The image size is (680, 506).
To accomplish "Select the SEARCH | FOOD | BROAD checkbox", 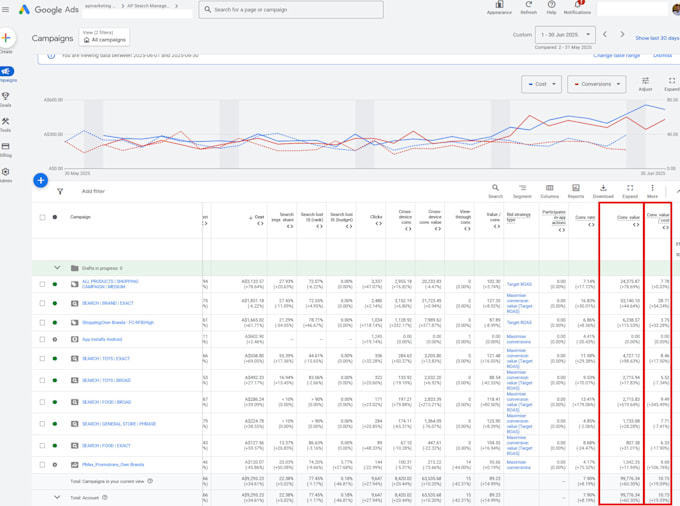I will (x=42, y=402).
